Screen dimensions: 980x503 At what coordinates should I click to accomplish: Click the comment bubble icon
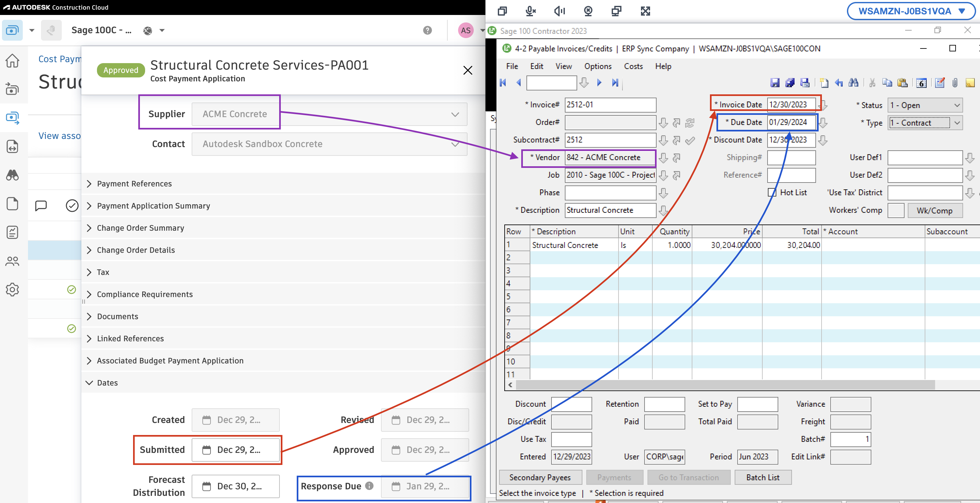41,205
